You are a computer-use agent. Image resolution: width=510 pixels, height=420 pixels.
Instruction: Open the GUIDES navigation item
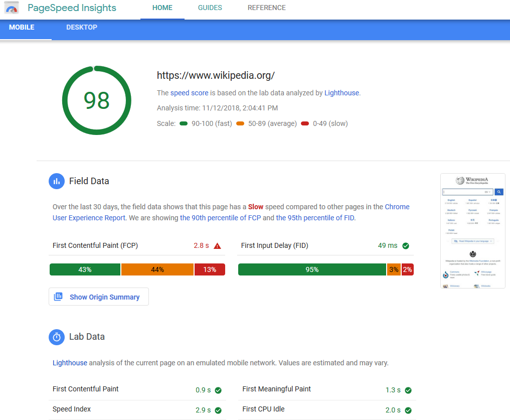point(210,8)
